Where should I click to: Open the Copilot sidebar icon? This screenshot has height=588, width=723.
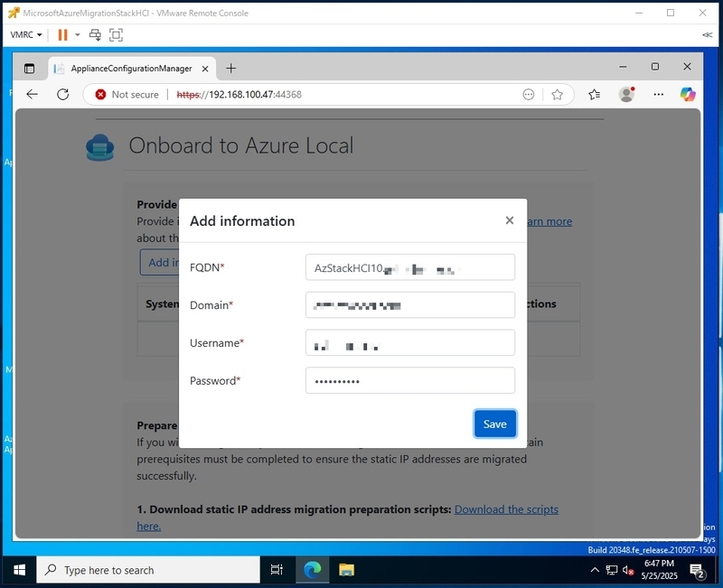(x=688, y=95)
